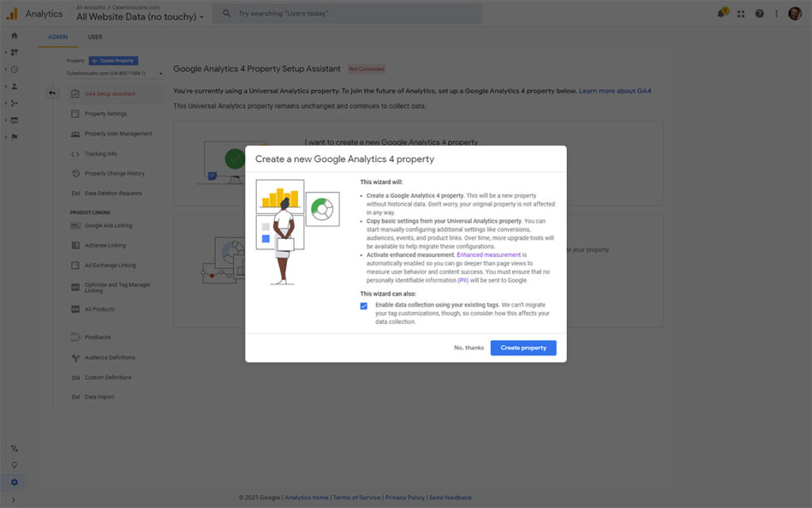
Task: Open Audience person icon in sidebar
Action: click(x=14, y=87)
